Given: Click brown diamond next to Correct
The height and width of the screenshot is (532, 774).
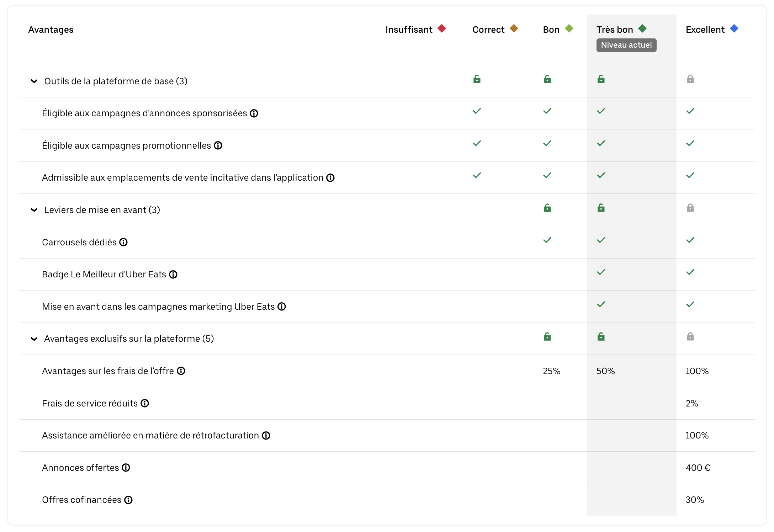Looking at the screenshot, I should point(514,28).
